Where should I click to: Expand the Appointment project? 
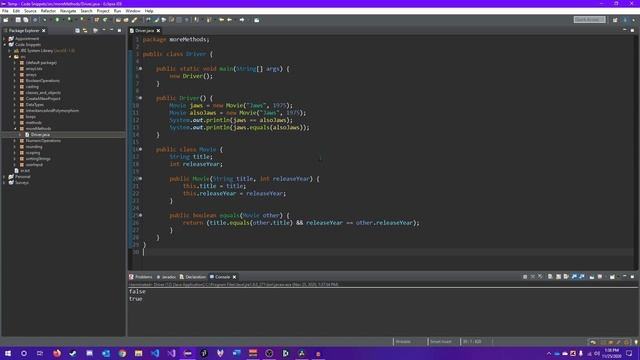coord(4,39)
